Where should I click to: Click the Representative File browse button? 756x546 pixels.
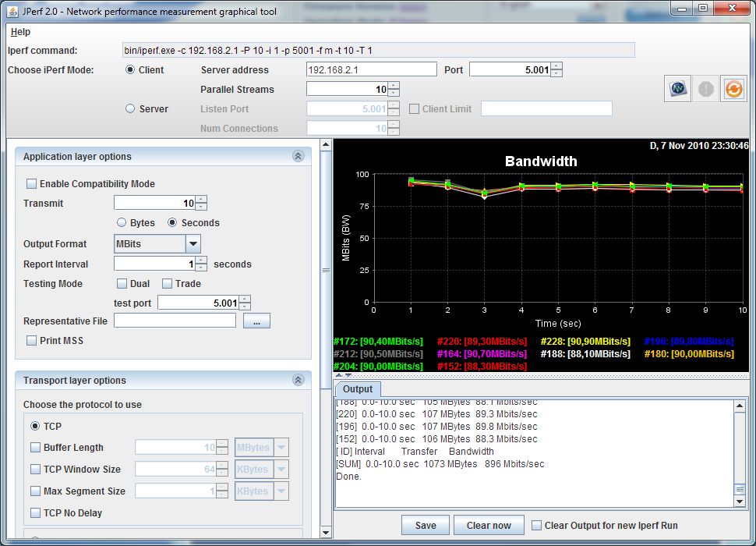256,321
